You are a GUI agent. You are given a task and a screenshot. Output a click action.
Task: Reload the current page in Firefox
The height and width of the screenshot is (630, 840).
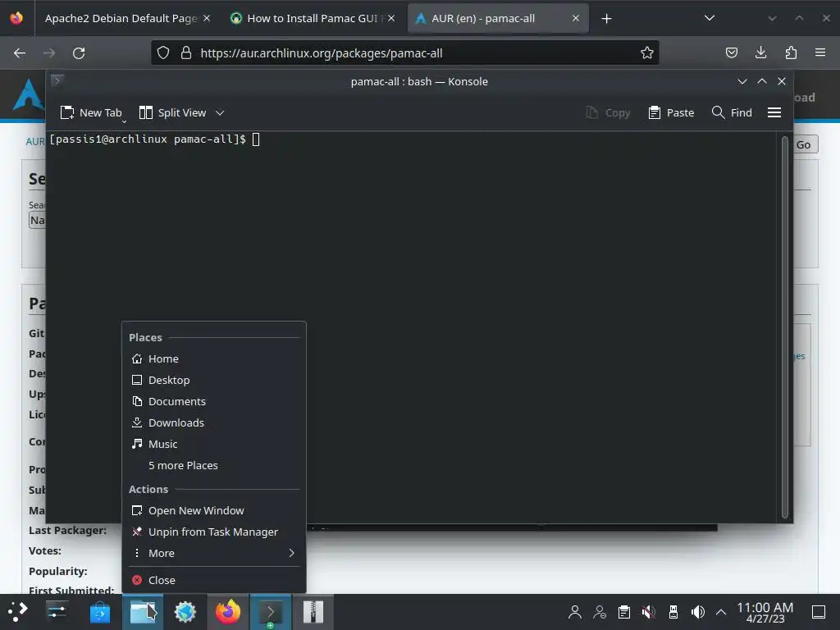[x=79, y=53]
